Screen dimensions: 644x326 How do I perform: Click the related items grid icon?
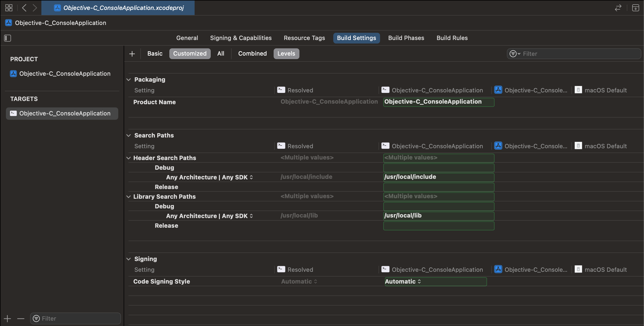[9, 8]
